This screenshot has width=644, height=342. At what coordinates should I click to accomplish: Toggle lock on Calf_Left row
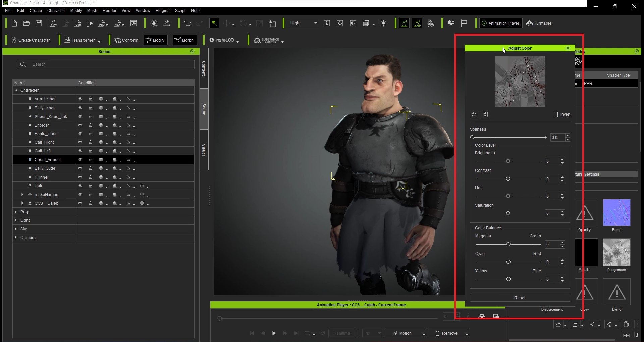[x=91, y=151]
